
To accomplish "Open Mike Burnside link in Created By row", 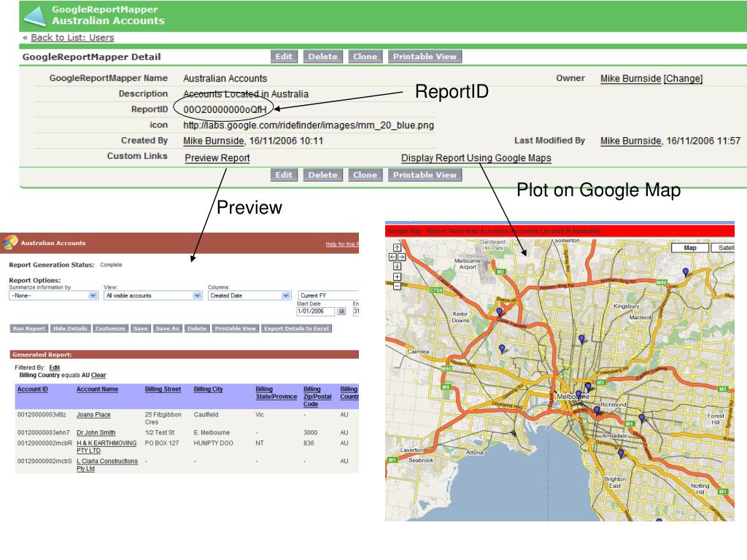I will [214, 141].
